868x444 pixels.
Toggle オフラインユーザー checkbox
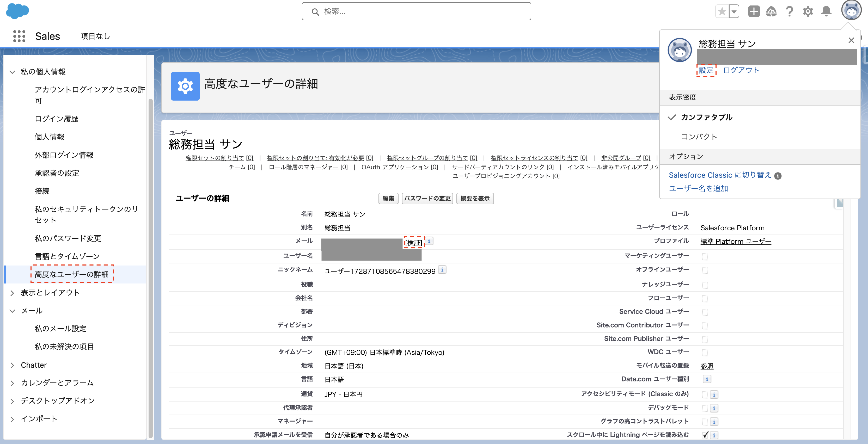[x=705, y=270]
